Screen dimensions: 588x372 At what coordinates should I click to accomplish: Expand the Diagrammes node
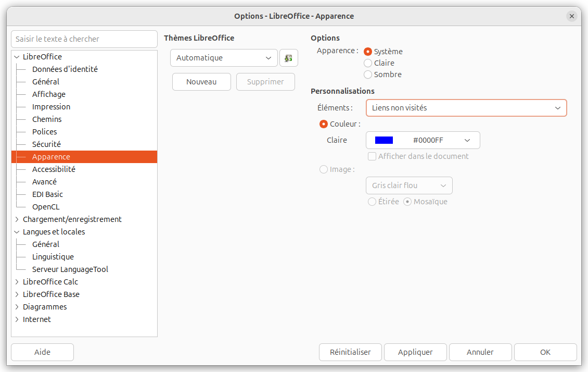click(x=17, y=307)
